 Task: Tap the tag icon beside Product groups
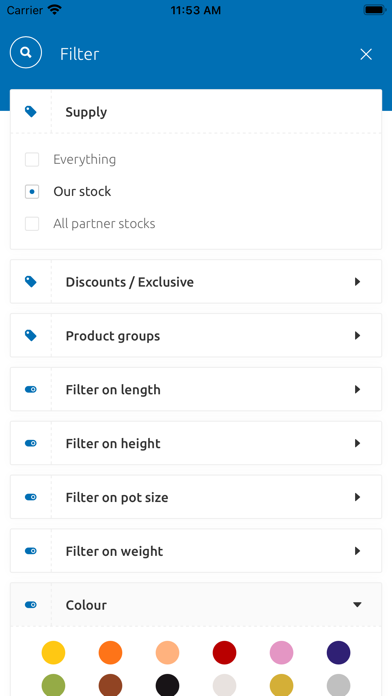pyautogui.click(x=31, y=336)
